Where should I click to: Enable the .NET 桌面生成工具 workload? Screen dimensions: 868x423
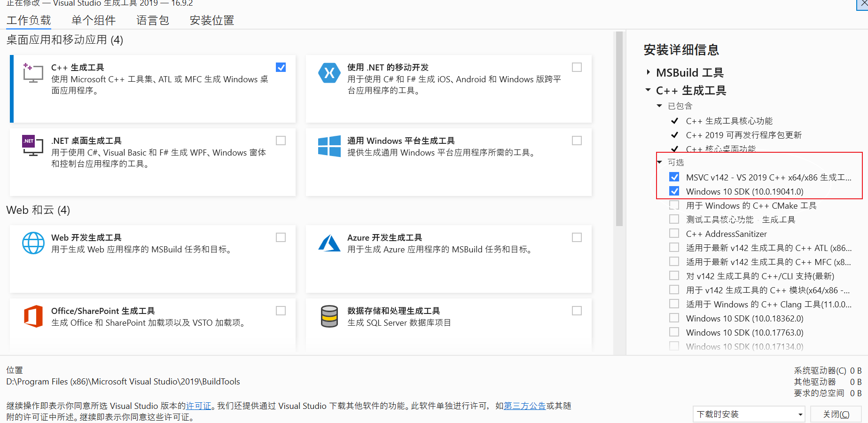click(x=281, y=141)
